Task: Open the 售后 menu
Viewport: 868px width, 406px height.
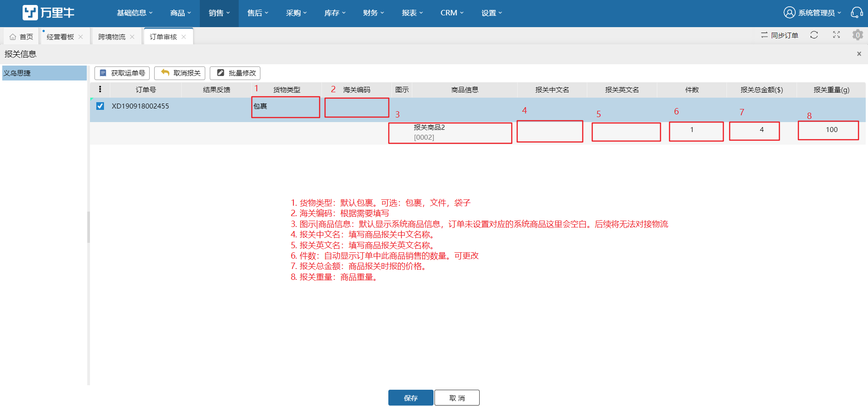Action: (258, 13)
